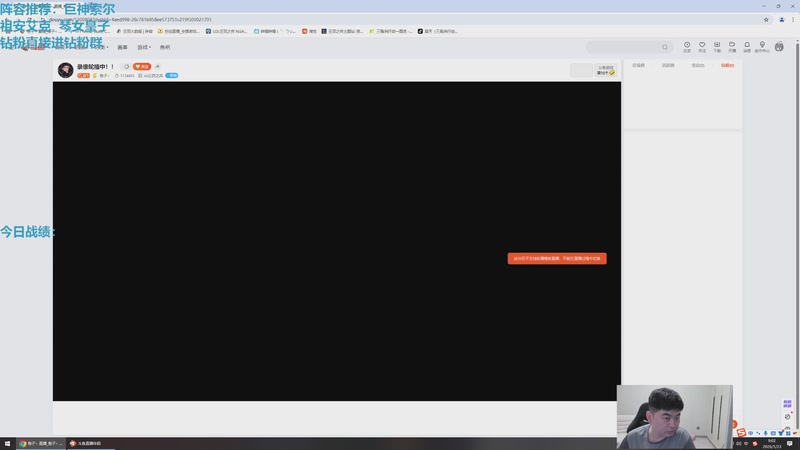800x450 pixels.
Task: Click the refresh circle icon beside stream title
Action: pos(126,66)
